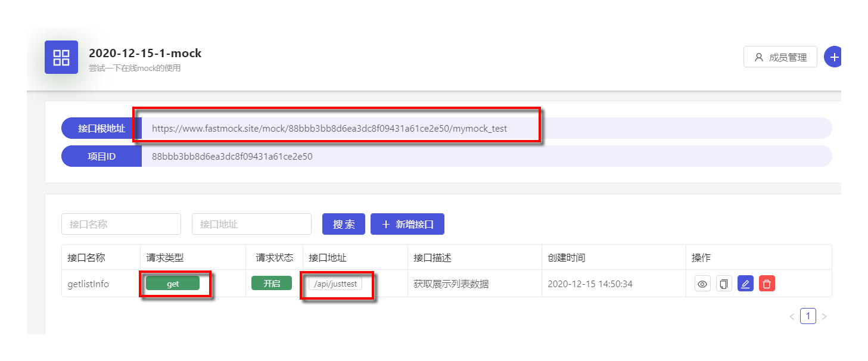Image resolution: width=868 pixels, height=361 pixels.
Task: Open the next page chevron in pagination
Action: click(x=824, y=316)
